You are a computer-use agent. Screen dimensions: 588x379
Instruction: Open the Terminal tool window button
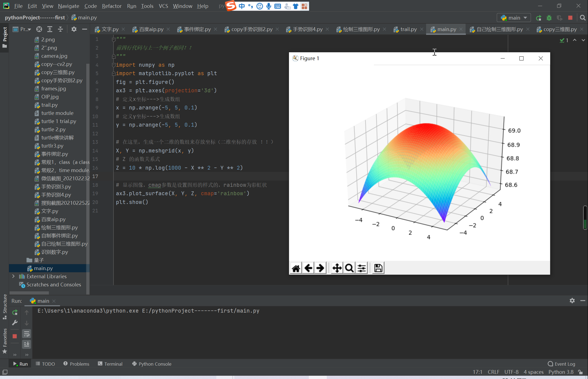coord(110,364)
